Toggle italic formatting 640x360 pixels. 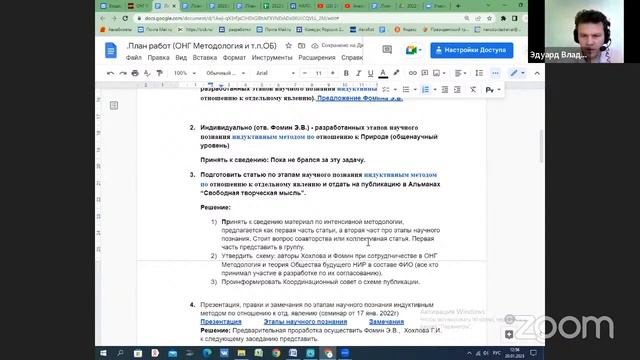click(358, 73)
